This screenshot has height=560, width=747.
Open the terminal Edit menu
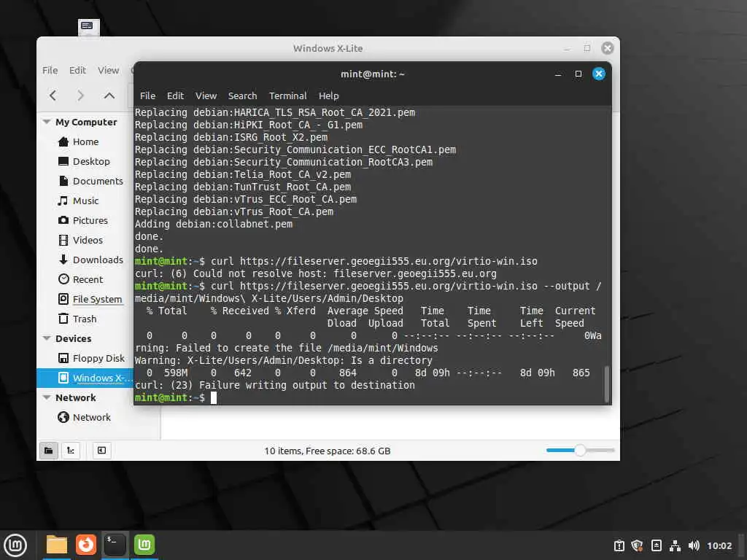(x=175, y=96)
